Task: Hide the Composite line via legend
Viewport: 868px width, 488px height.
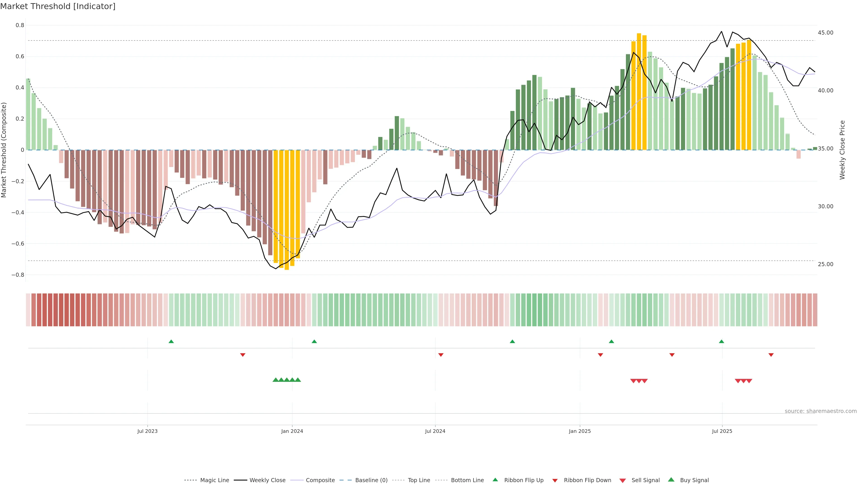Action: tap(320, 480)
